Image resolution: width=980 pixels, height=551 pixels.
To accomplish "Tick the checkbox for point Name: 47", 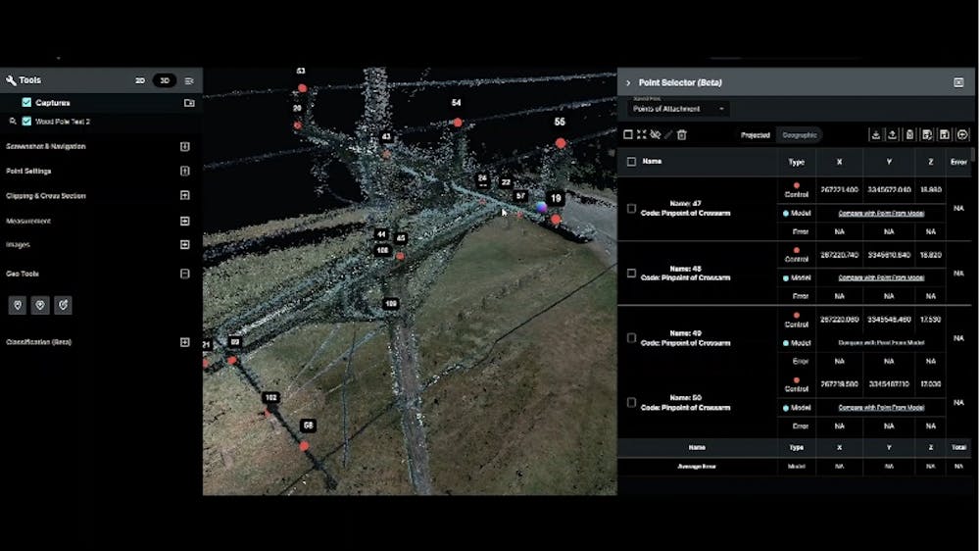I will (631, 208).
